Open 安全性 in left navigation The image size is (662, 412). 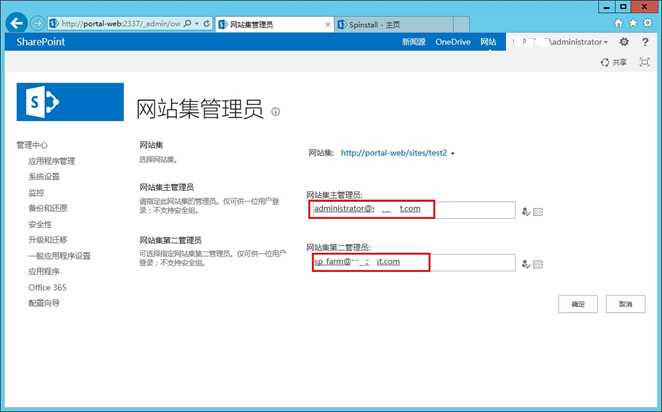tap(40, 224)
